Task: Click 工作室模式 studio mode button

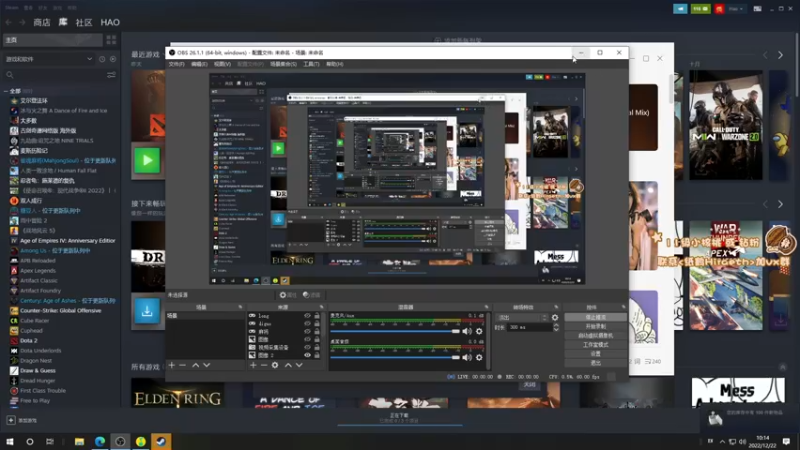Action: click(595, 345)
